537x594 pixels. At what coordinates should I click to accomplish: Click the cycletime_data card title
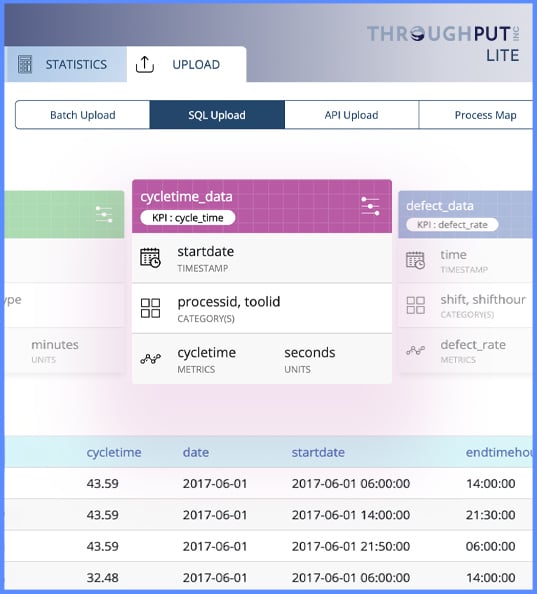pos(186,197)
